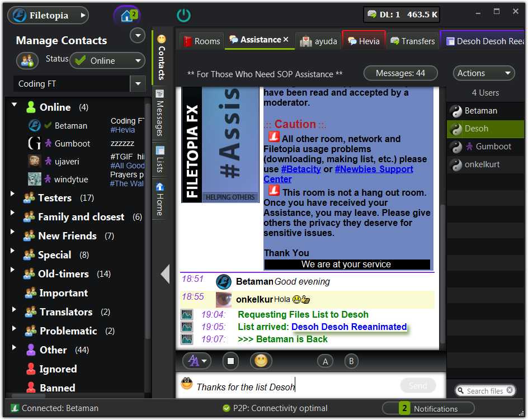Click the 19:04 file list event icon

(187, 314)
